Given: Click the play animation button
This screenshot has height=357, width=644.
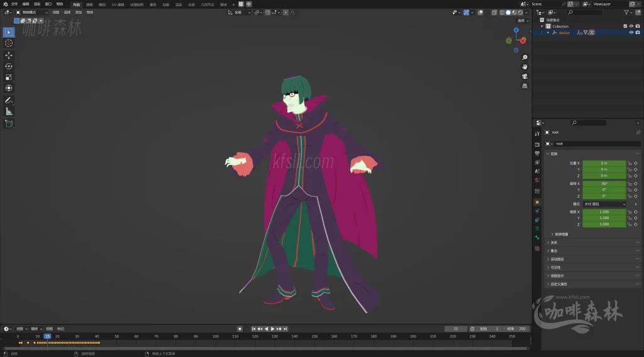Looking at the screenshot, I should 273,329.
